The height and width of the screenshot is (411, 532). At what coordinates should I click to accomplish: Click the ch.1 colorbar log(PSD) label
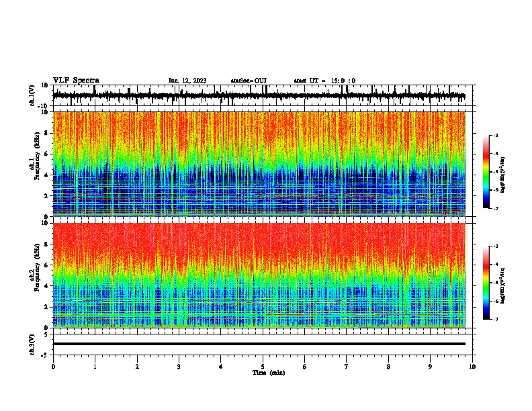coord(503,175)
